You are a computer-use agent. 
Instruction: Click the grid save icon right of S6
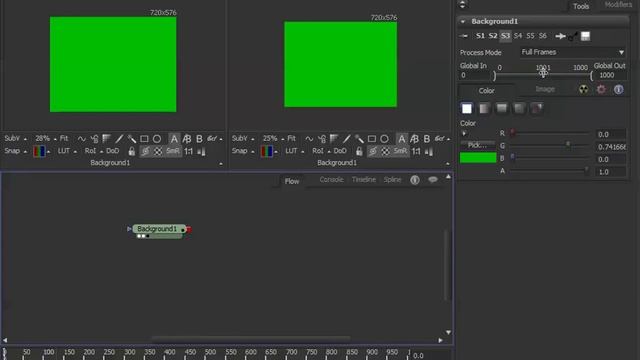(x=585, y=36)
